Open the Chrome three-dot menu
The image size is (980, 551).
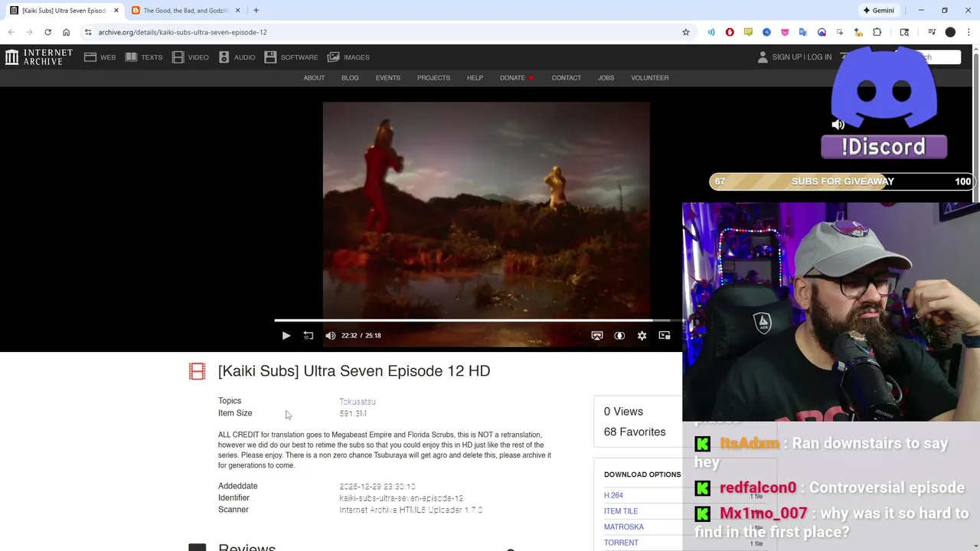969,32
